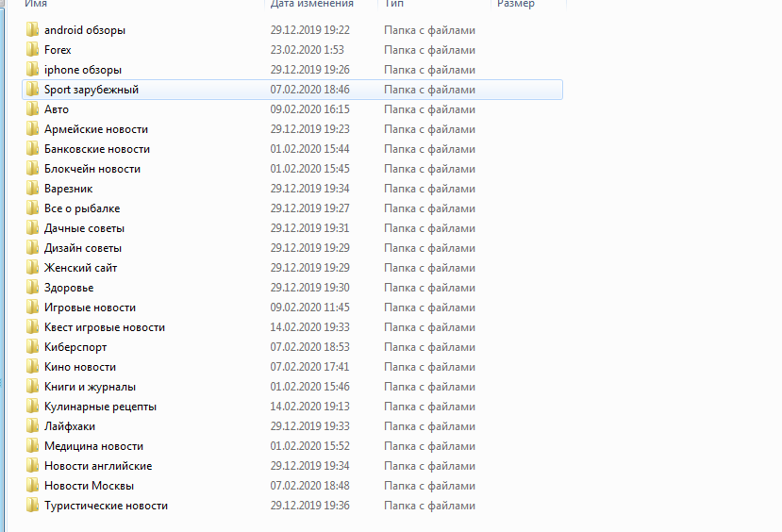Click the Кино новости folder icon
This screenshot has width=782, height=532.
tap(32, 367)
